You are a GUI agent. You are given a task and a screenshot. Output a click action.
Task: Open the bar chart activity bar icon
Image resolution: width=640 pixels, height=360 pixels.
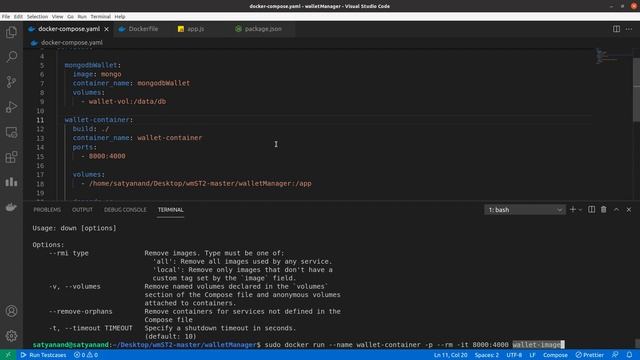(x=11, y=182)
